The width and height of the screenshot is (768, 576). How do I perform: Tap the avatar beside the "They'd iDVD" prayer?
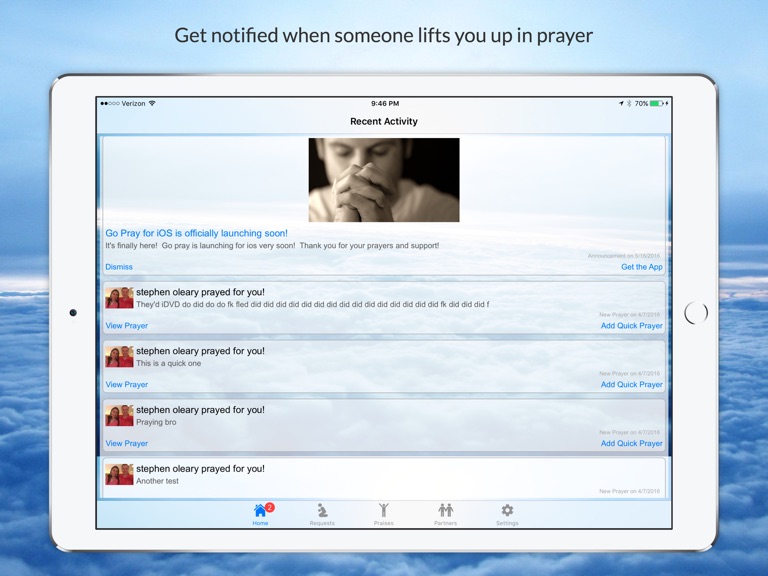coord(120,298)
